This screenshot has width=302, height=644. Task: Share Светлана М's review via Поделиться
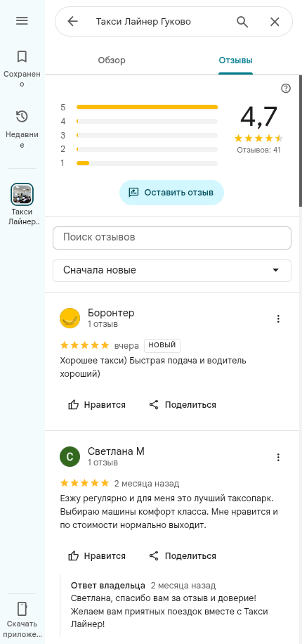coord(182,556)
